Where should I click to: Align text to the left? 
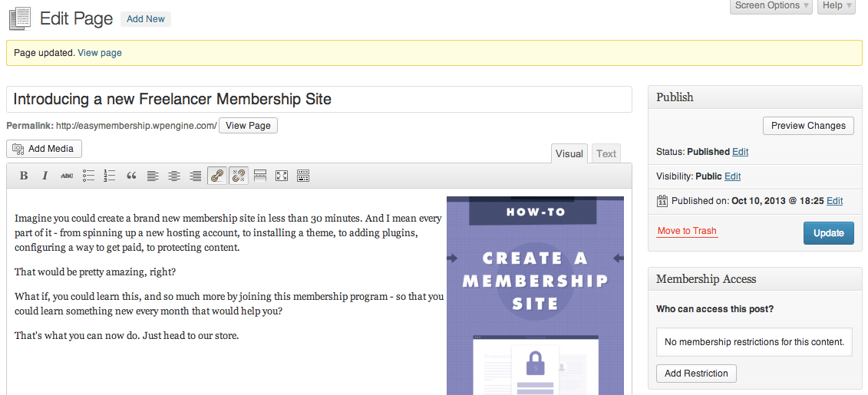tap(153, 176)
